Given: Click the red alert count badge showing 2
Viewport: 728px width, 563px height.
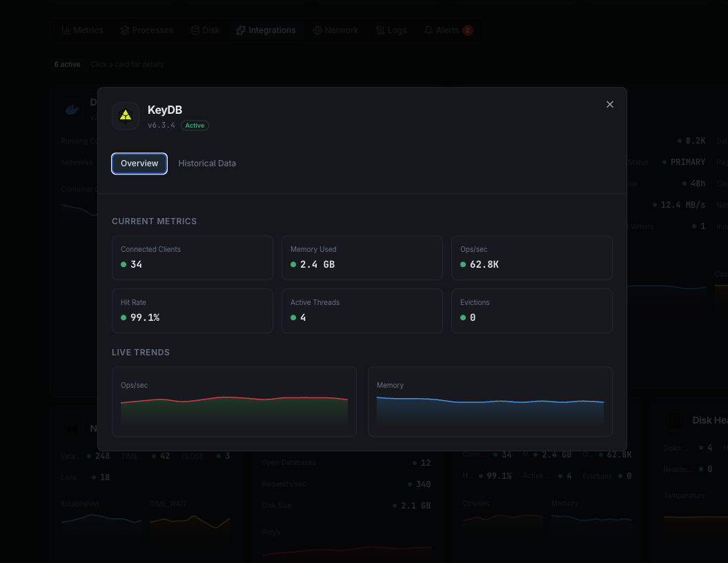Looking at the screenshot, I should (468, 30).
